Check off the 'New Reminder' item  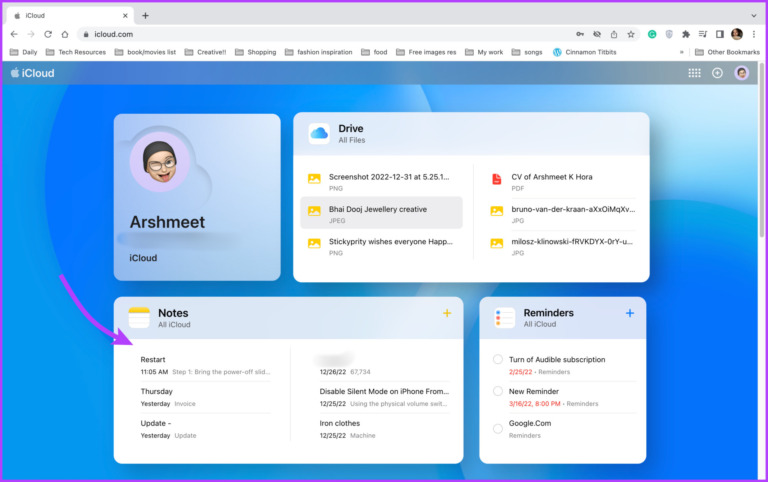coord(498,392)
